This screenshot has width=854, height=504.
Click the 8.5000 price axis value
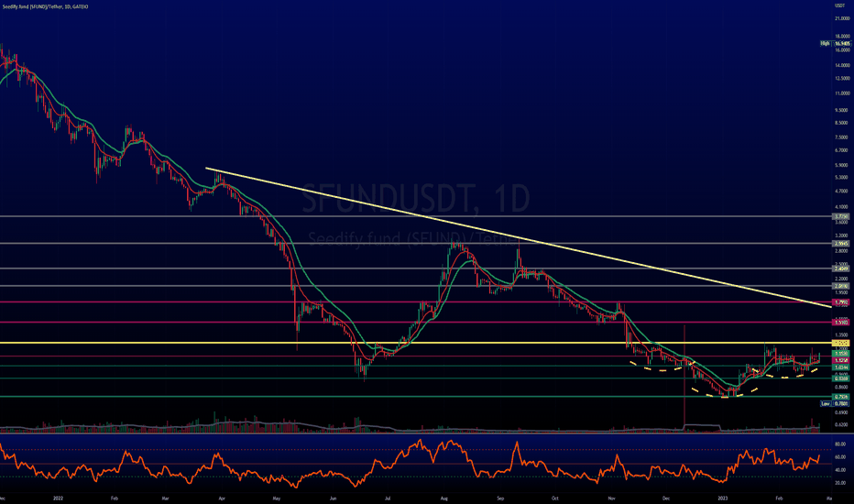click(841, 123)
